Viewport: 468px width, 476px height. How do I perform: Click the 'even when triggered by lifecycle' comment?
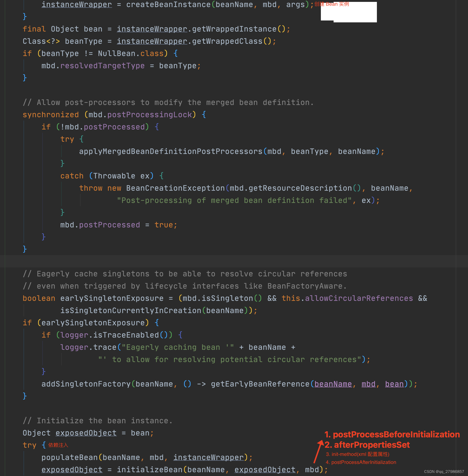click(185, 286)
